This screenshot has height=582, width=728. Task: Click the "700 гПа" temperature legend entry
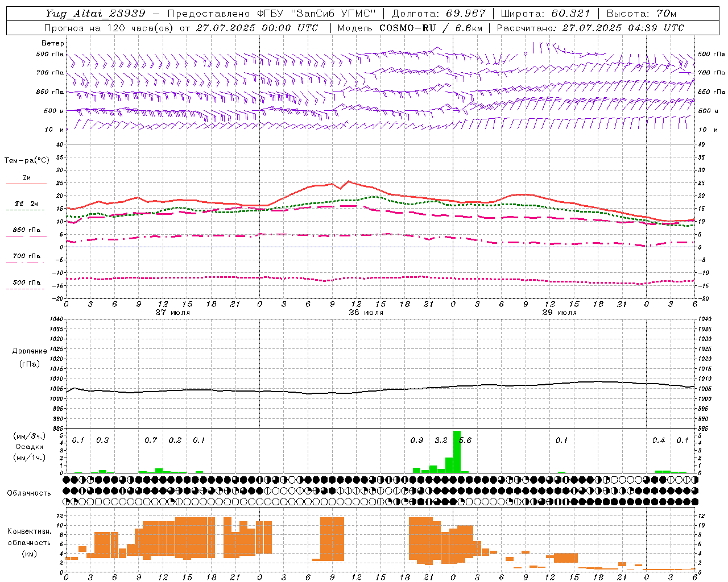pyautogui.click(x=27, y=256)
